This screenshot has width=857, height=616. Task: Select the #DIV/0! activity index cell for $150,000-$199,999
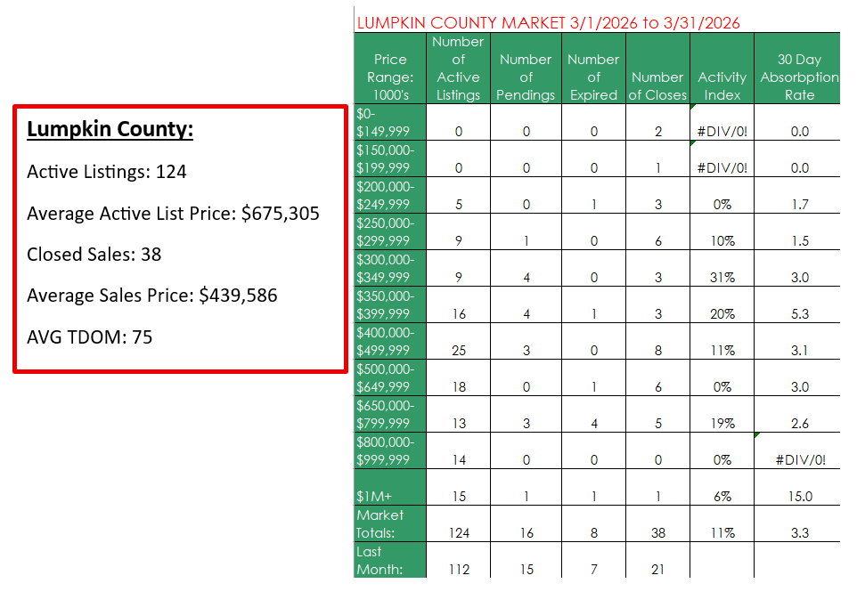[722, 167]
